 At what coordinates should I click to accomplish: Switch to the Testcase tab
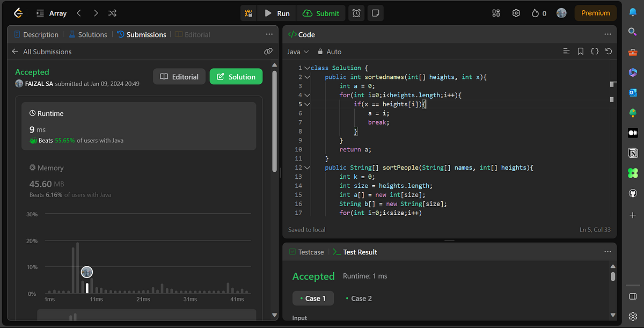tap(306, 252)
